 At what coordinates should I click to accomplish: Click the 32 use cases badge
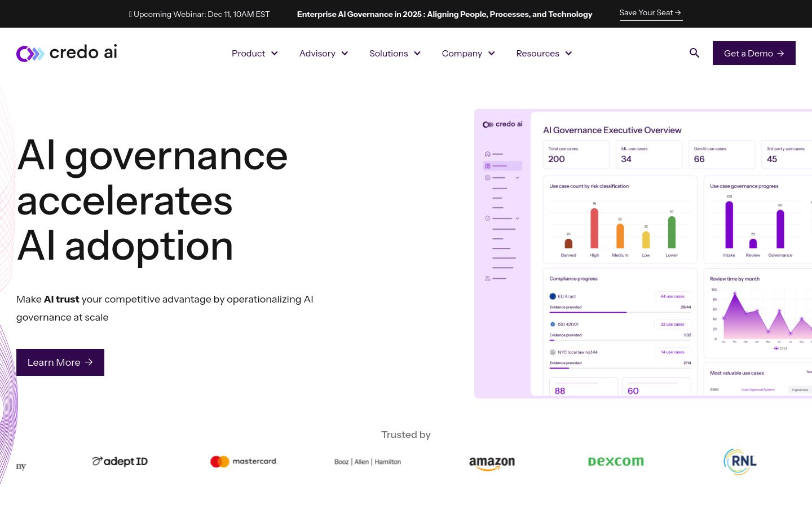[x=672, y=324]
